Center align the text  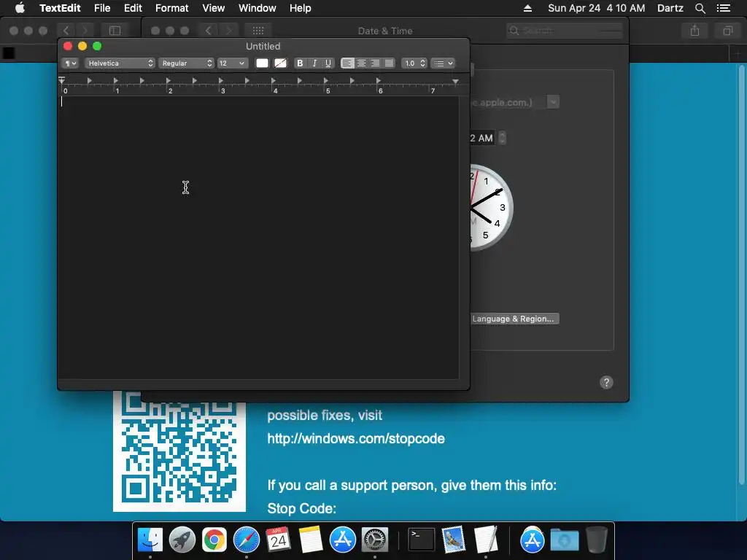pos(362,63)
